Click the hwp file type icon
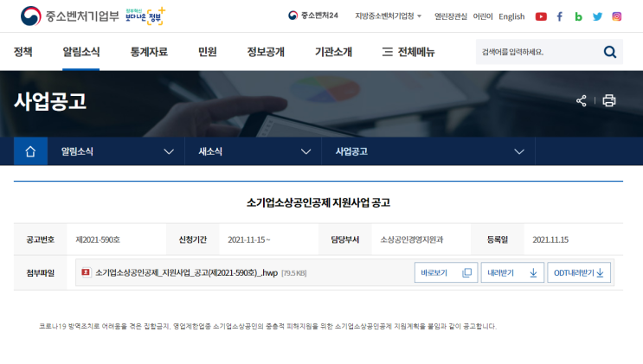This screenshot has width=643, height=364. pos(87,272)
